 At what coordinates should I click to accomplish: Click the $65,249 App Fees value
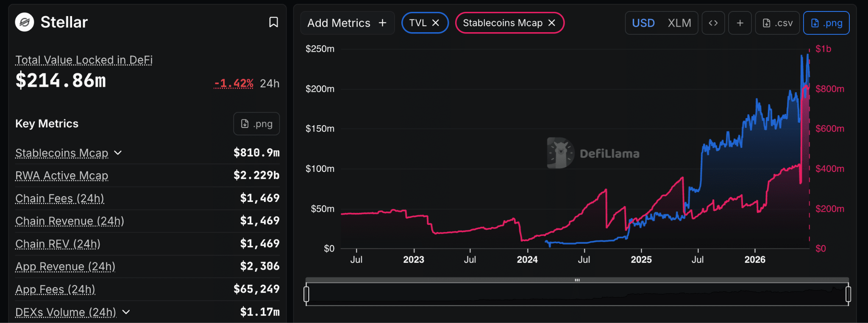tap(256, 290)
